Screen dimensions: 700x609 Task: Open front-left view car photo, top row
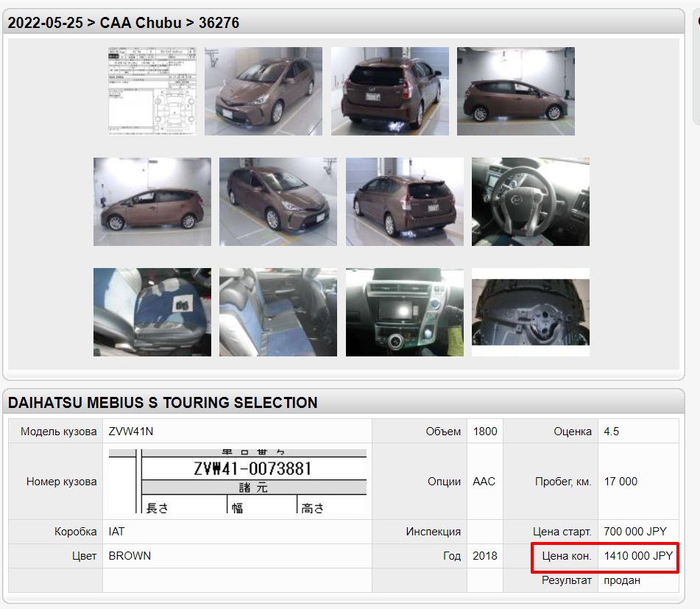(264, 91)
